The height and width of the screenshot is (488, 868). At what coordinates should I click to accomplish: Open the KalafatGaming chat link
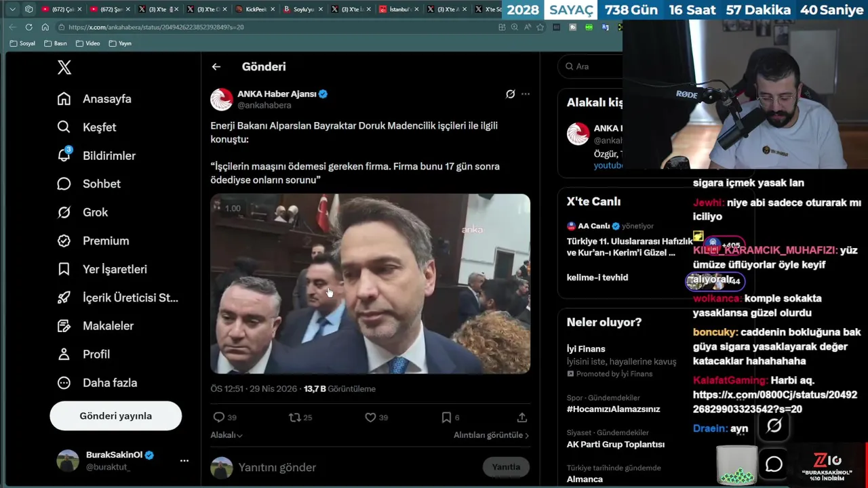coord(775,402)
